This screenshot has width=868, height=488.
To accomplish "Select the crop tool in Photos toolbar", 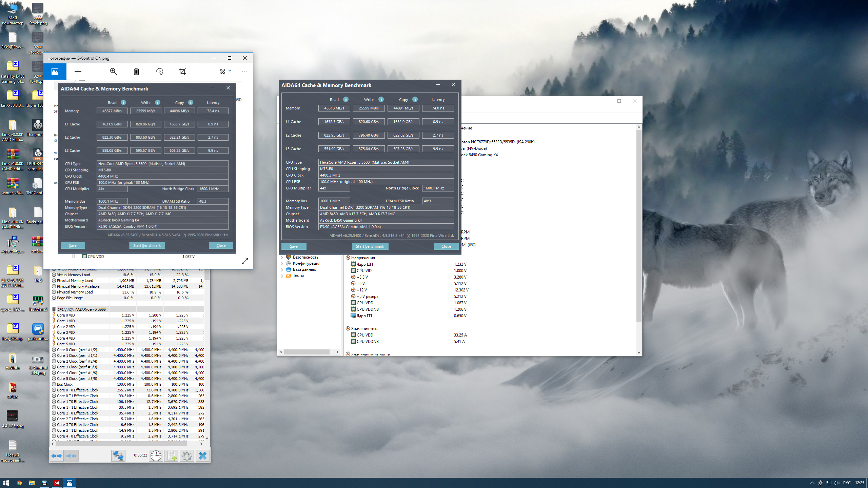I will [x=183, y=72].
